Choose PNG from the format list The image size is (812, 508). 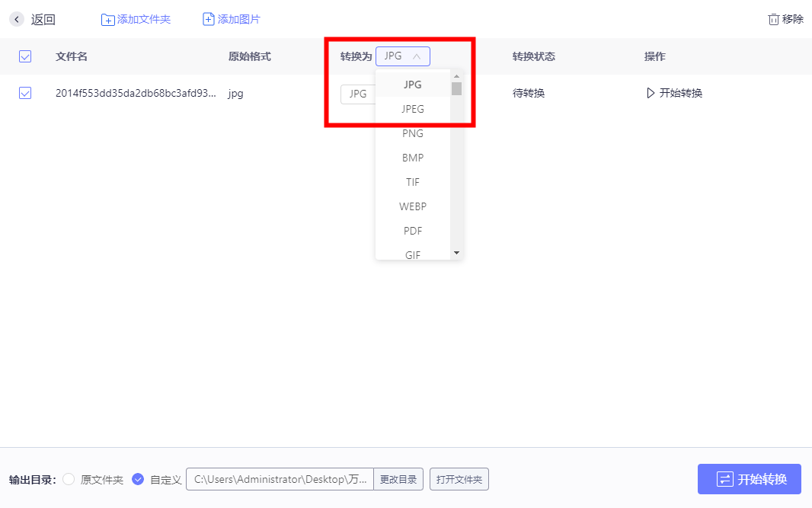(413, 133)
